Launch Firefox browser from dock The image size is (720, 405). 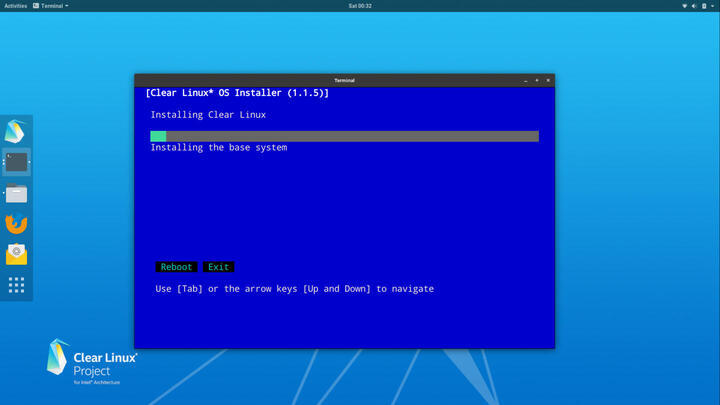(17, 224)
